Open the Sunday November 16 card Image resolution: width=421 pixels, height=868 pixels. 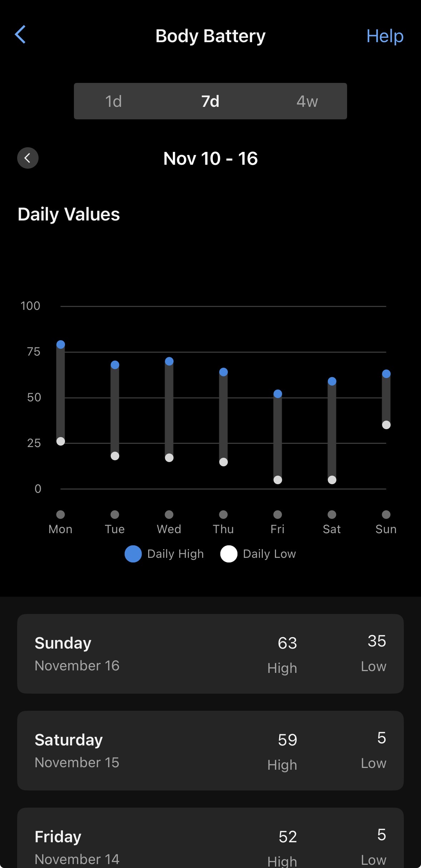(x=210, y=654)
